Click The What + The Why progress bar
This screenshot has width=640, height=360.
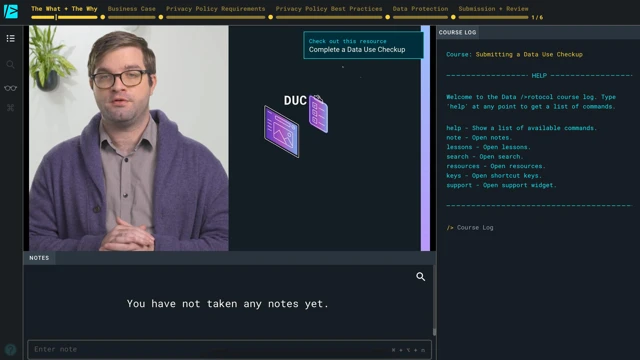[x=64, y=17]
